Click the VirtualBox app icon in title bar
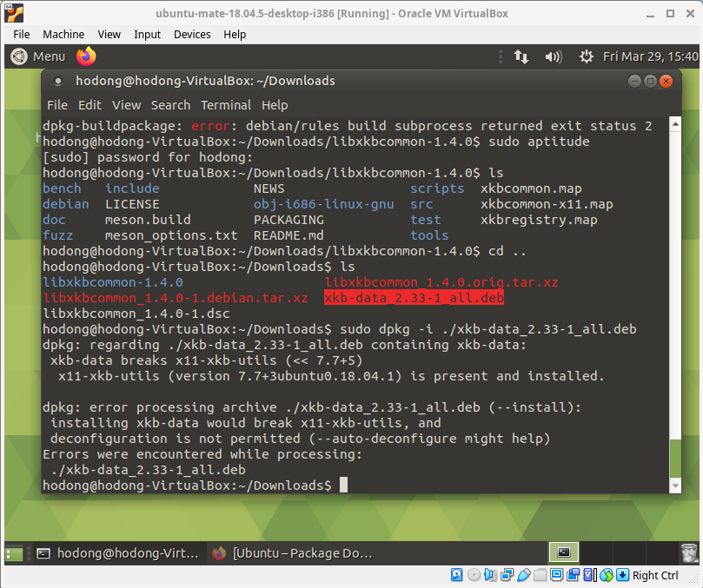The image size is (703, 588). click(x=14, y=13)
